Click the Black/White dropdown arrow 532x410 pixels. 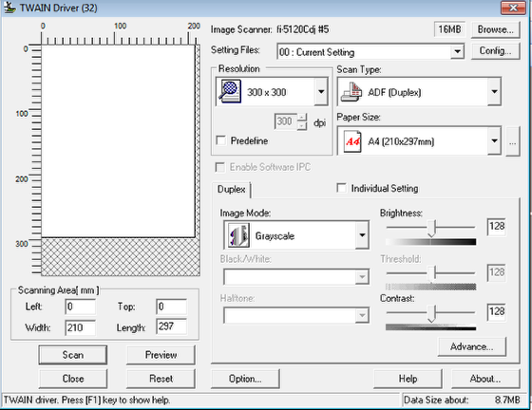[362, 277]
